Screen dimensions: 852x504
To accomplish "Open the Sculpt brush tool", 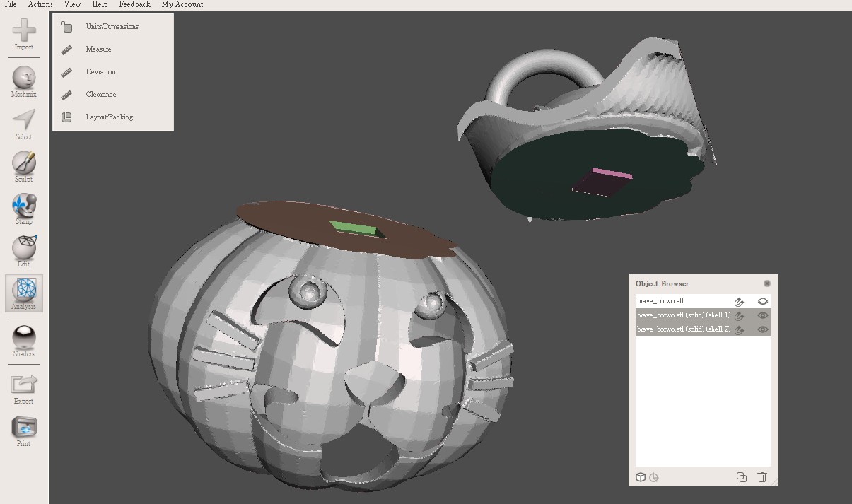I will tap(24, 166).
